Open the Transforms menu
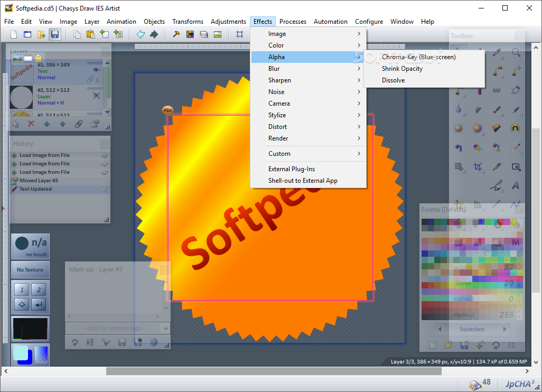The image size is (542, 392). click(188, 22)
